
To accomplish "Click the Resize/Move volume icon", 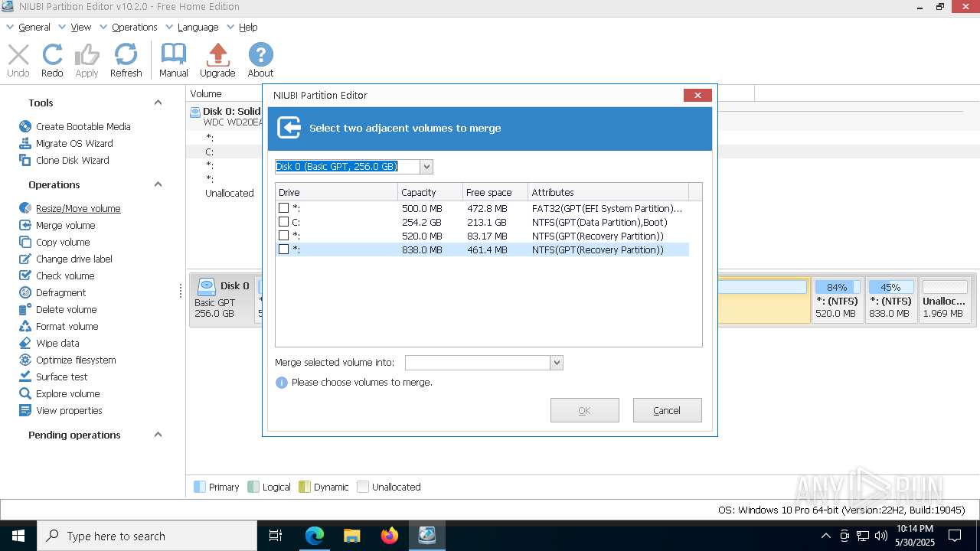I will click(25, 208).
